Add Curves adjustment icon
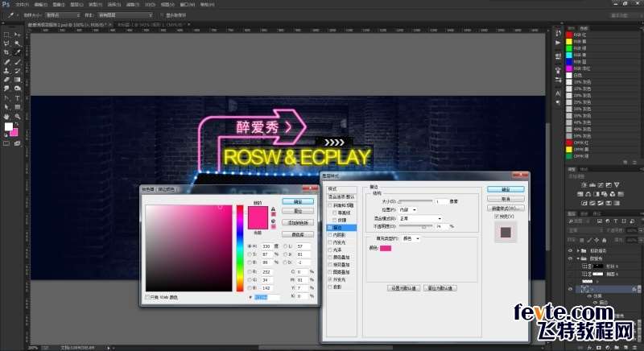The height and width of the screenshot is (351, 644). [x=601, y=185]
